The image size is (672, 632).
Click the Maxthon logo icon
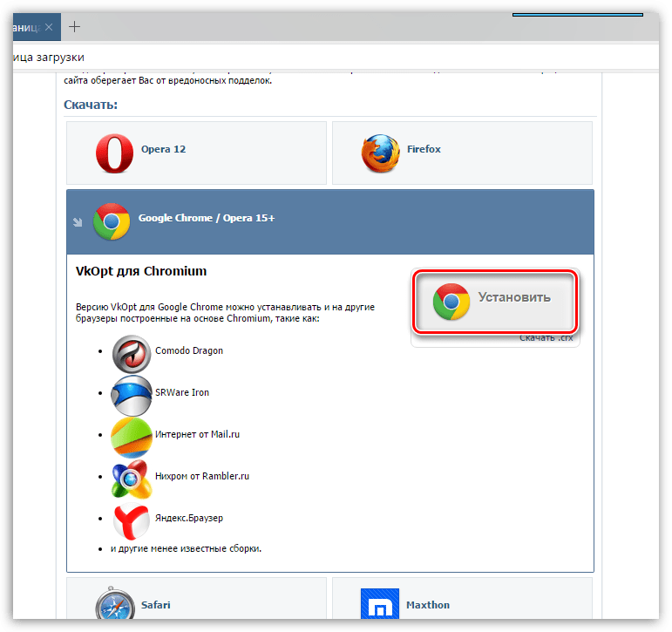point(380,604)
